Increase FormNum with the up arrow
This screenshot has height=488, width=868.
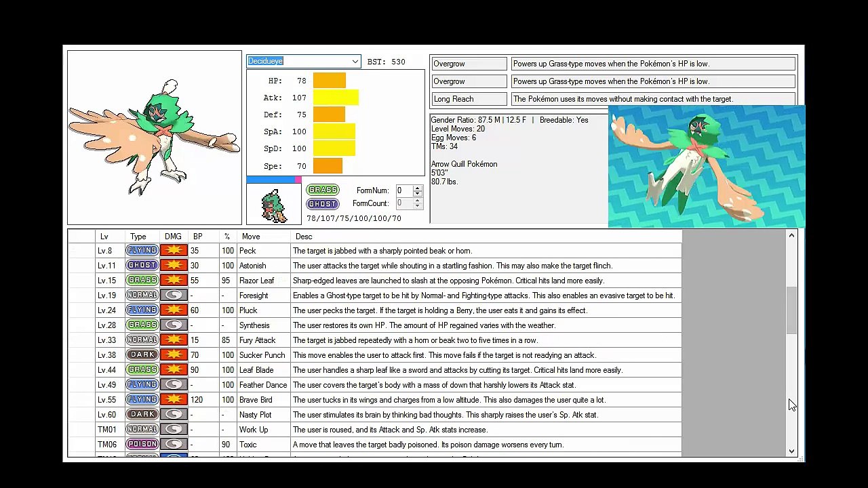pos(418,188)
